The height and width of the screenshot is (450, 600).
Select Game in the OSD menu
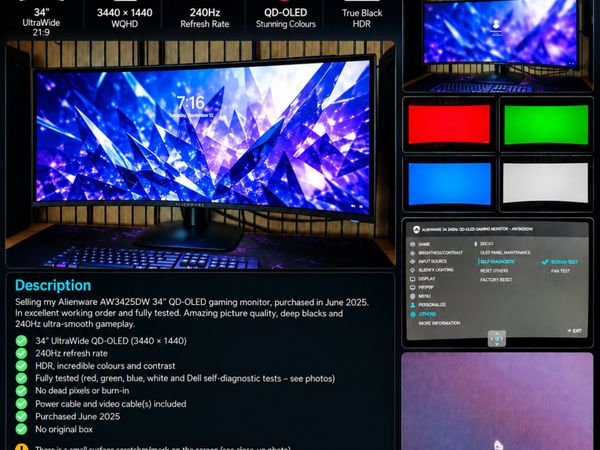[424, 244]
